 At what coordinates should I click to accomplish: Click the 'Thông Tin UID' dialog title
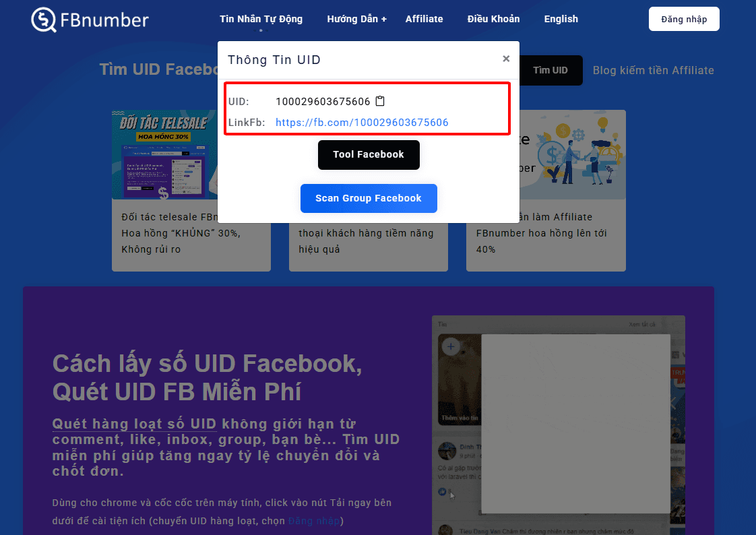coord(274,60)
